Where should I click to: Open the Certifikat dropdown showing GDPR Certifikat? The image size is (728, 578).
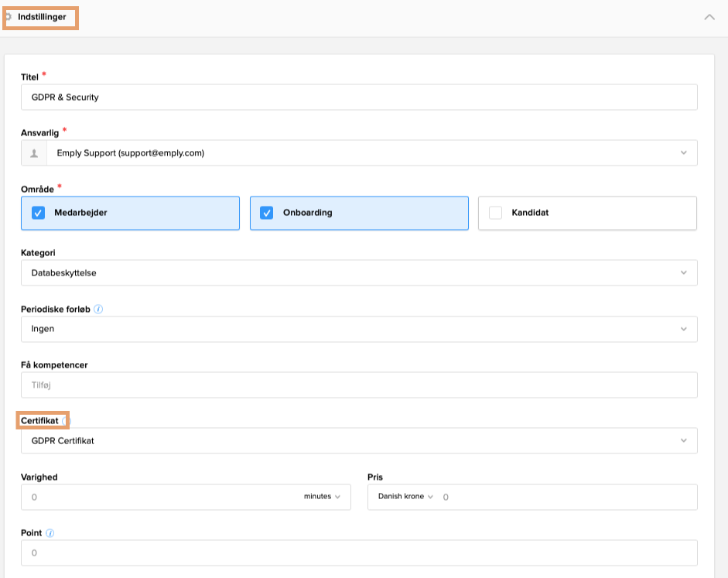point(683,441)
